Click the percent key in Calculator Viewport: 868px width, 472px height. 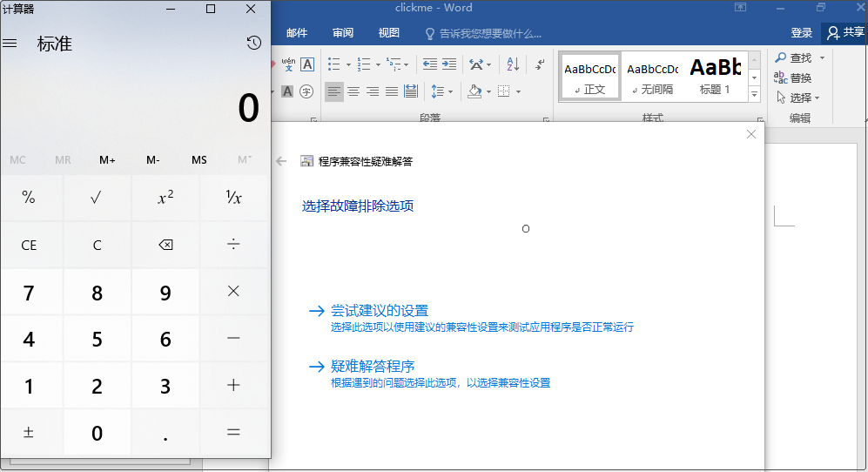pos(29,198)
